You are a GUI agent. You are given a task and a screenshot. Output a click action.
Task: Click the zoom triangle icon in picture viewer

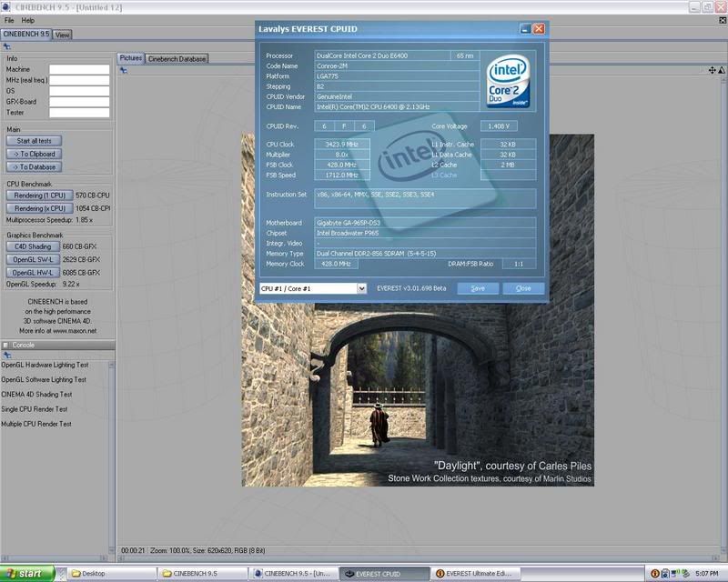(722, 70)
